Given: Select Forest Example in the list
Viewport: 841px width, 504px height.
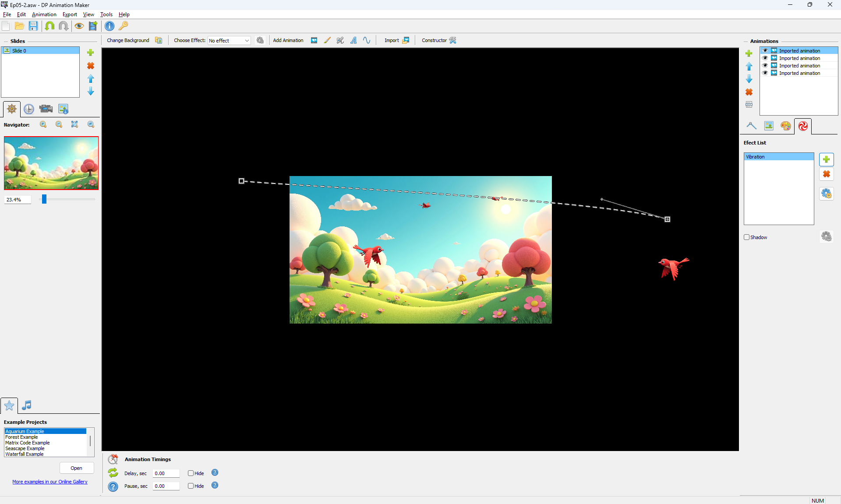Looking at the screenshot, I should [x=22, y=437].
